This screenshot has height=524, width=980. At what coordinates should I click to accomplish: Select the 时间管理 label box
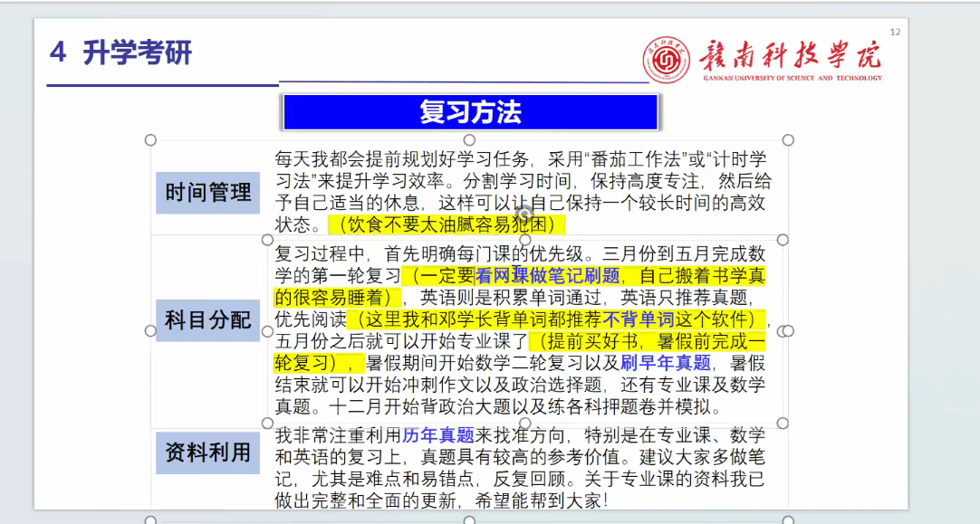(x=207, y=193)
